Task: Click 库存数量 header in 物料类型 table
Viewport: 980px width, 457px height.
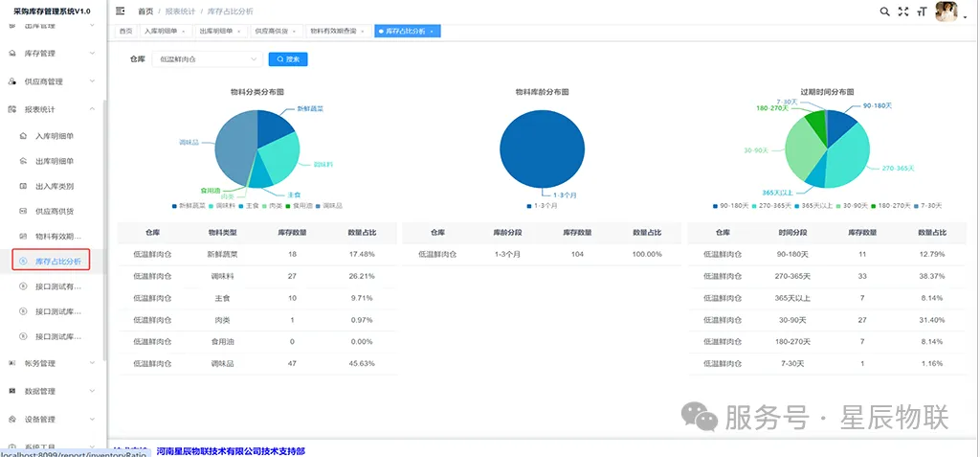Action: (291, 232)
